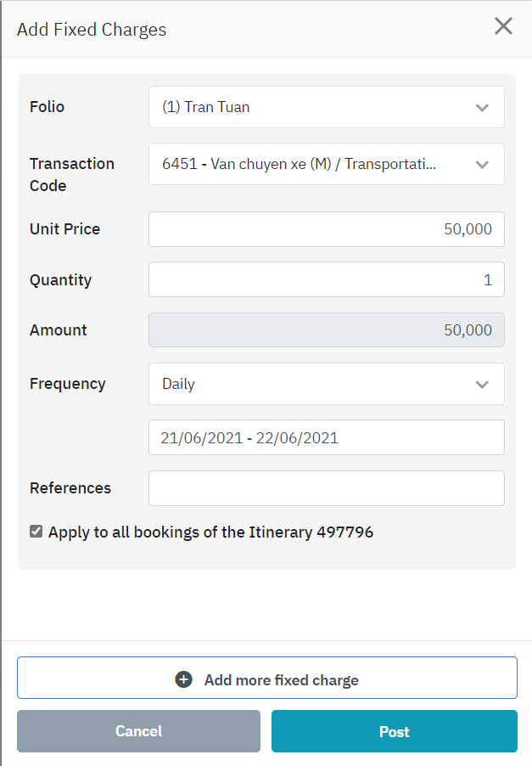The width and height of the screenshot is (532, 766).
Task: Close the Add Fixed Charges dialog
Action: click(503, 26)
